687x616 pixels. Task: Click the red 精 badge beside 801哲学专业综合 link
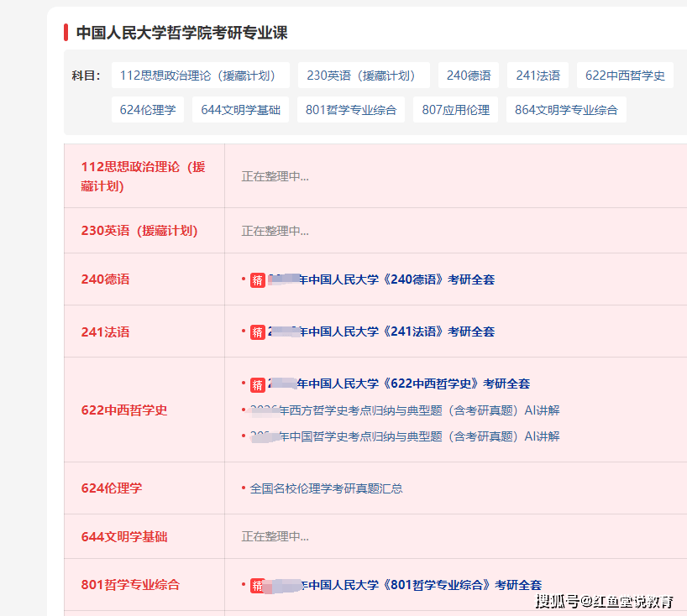pos(258,586)
